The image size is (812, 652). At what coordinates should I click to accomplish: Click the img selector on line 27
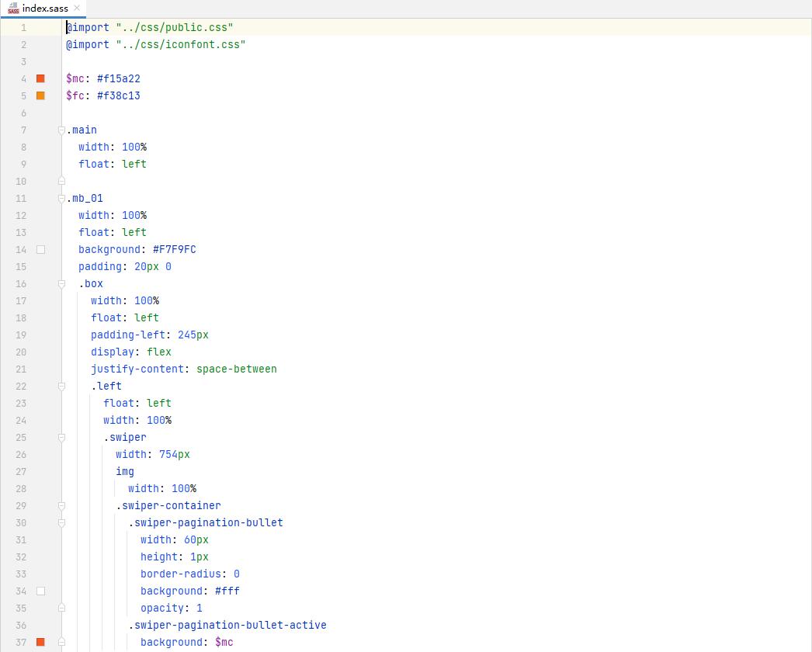pyautogui.click(x=125, y=472)
